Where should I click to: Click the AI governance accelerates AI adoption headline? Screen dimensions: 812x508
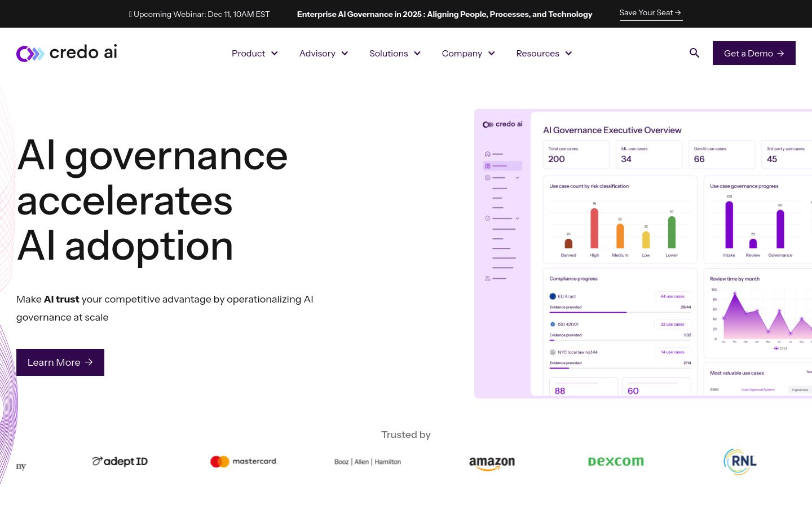click(152, 200)
